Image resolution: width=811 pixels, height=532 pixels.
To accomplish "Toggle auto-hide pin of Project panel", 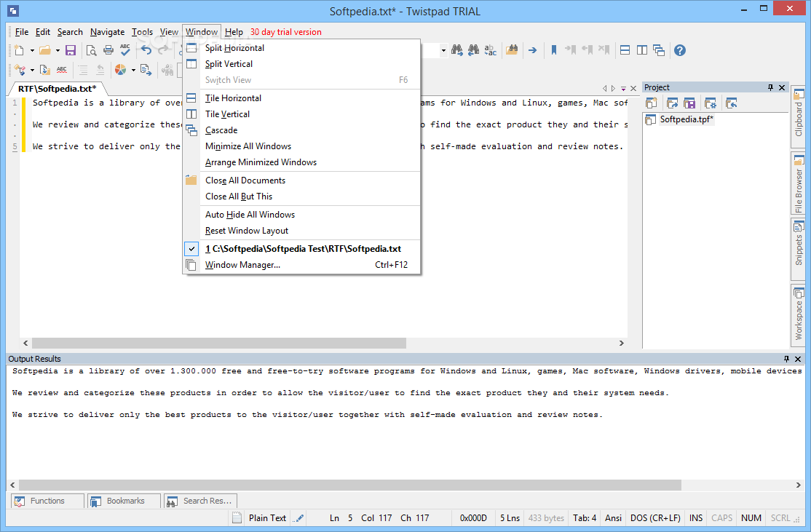I will [x=771, y=87].
